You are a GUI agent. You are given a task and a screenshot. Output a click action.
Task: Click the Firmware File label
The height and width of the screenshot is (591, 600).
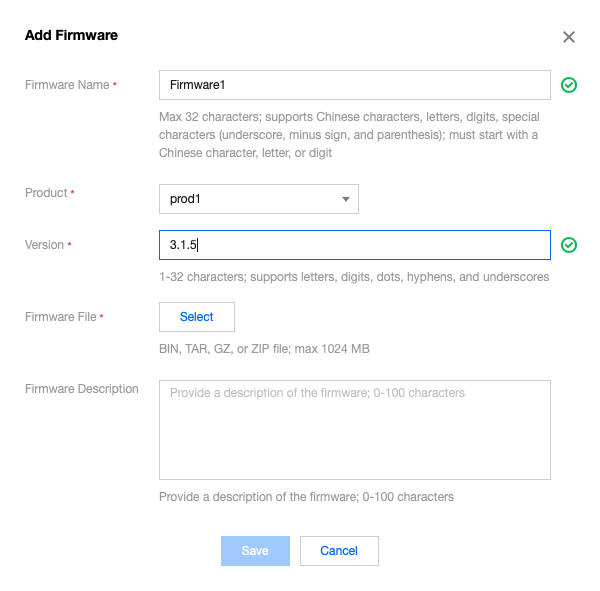coord(60,316)
